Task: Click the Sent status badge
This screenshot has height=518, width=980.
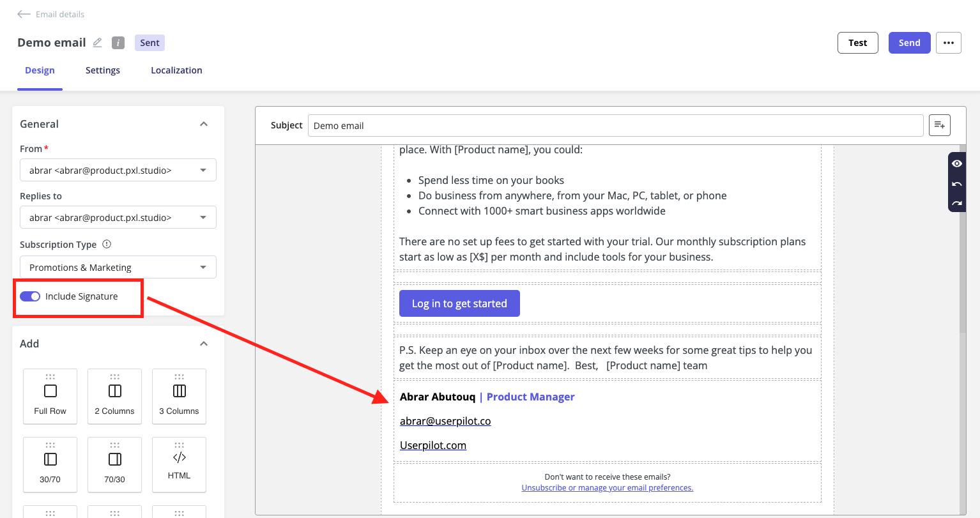Action: 150,43
